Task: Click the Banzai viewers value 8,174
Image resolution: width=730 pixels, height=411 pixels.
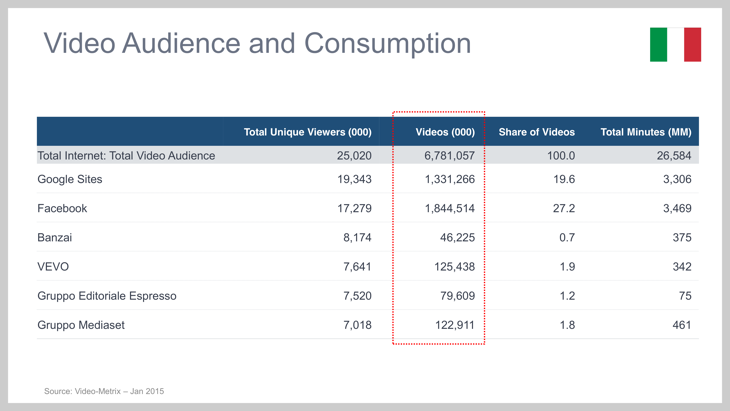Action: 358,237
